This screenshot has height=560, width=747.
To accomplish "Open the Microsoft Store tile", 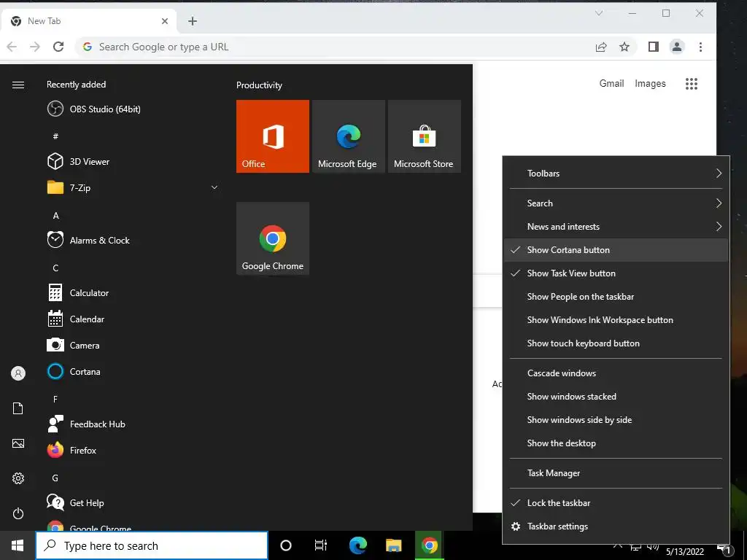I will coord(424,136).
